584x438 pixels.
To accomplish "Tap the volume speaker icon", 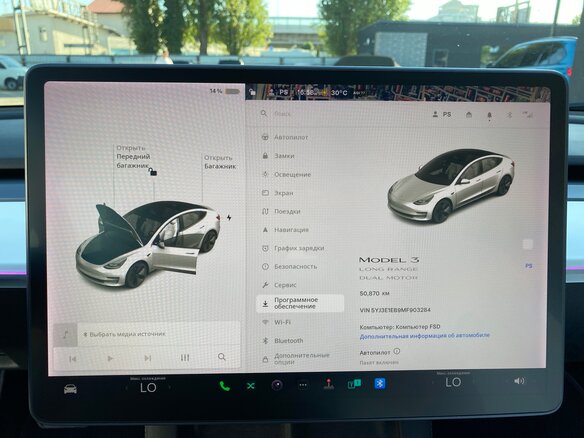I will click(x=519, y=381).
